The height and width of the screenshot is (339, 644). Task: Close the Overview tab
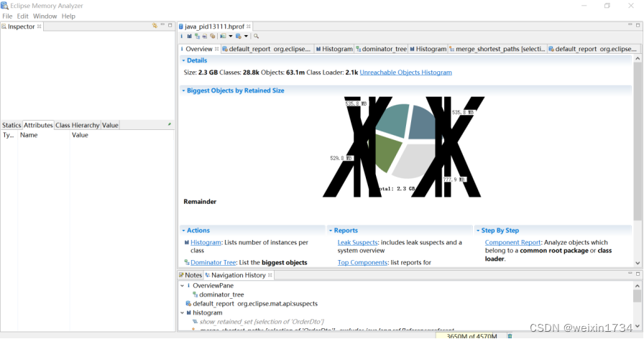pyautogui.click(x=217, y=49)
